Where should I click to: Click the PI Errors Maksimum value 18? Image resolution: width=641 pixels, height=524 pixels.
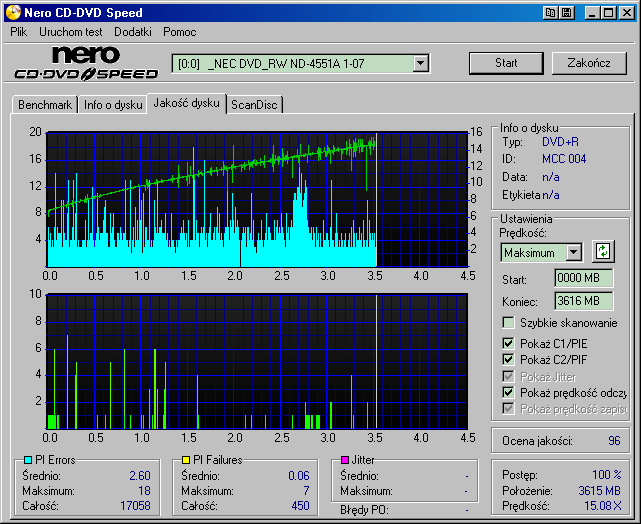[144, 490]
